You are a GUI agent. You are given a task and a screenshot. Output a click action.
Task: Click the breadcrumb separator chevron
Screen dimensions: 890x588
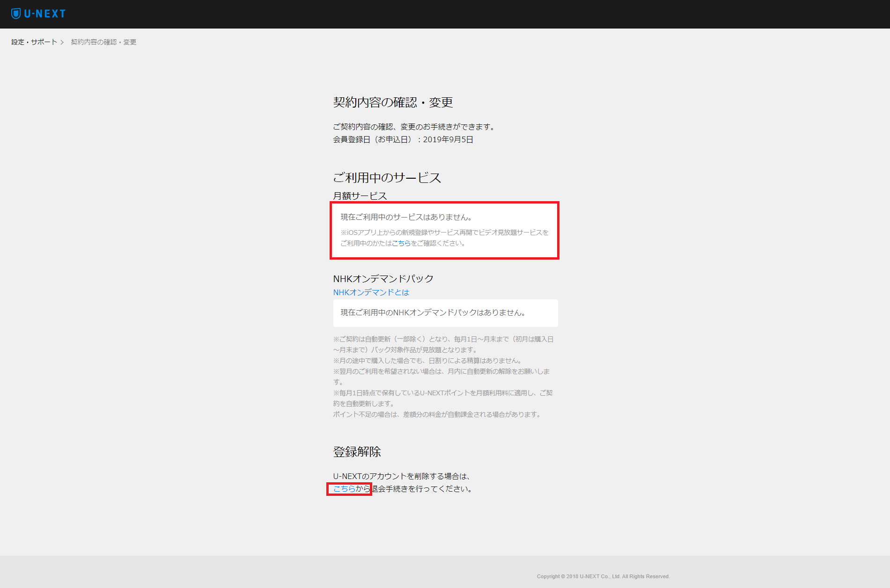pyautogui.click(x=62, y=42)
